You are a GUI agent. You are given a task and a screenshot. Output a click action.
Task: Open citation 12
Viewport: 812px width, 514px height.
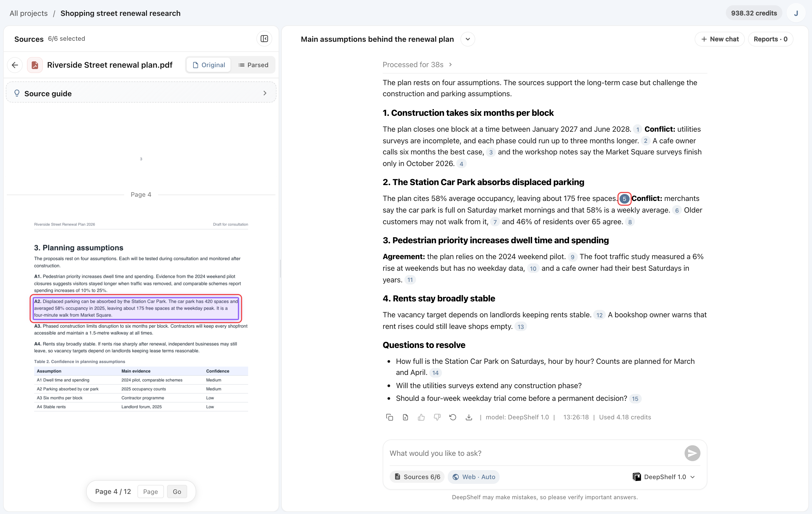599,315
